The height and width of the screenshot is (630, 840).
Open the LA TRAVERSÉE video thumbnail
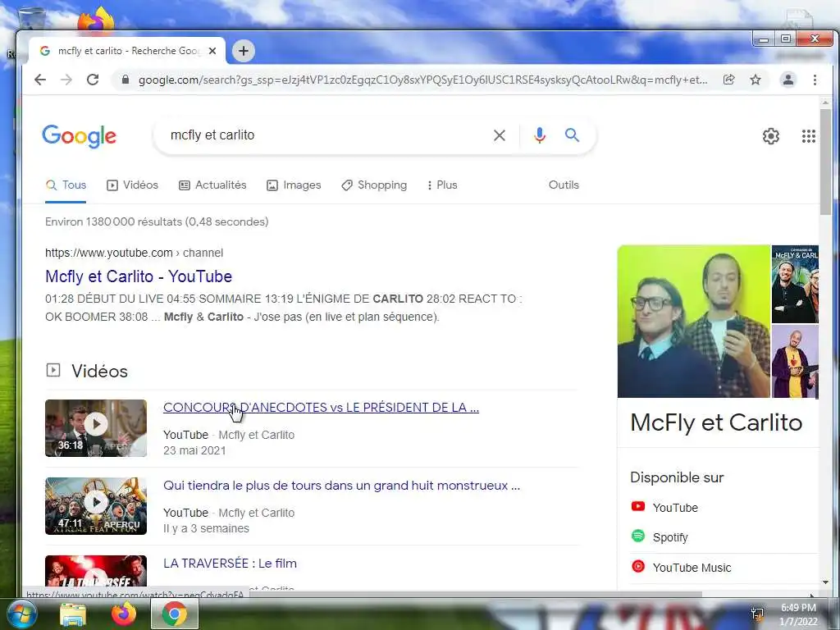click(96, 571)
